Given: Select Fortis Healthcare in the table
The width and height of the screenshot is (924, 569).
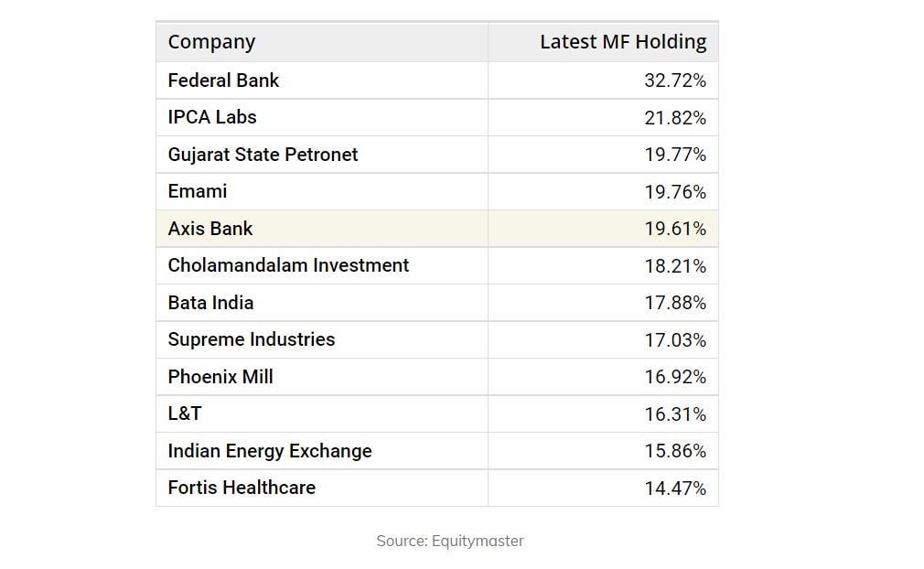Looking at the screenshot, I should coord(242,488).
